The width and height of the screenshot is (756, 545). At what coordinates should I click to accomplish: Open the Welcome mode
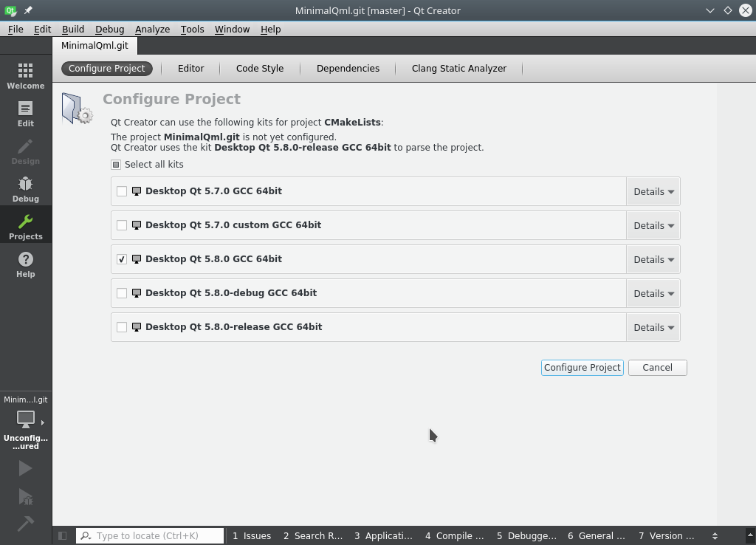click(26, 76)
